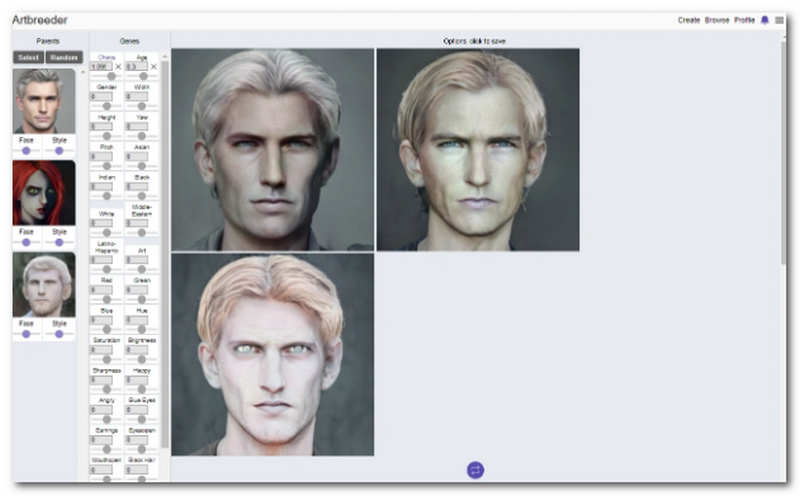Open the Create menu item
Screen dimensions: 800x496
[689, 20]
